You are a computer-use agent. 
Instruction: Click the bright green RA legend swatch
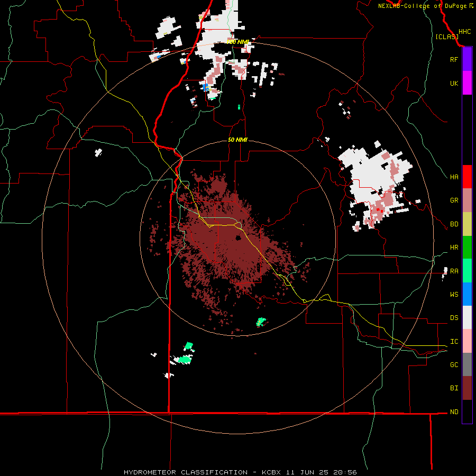[467, 271]
